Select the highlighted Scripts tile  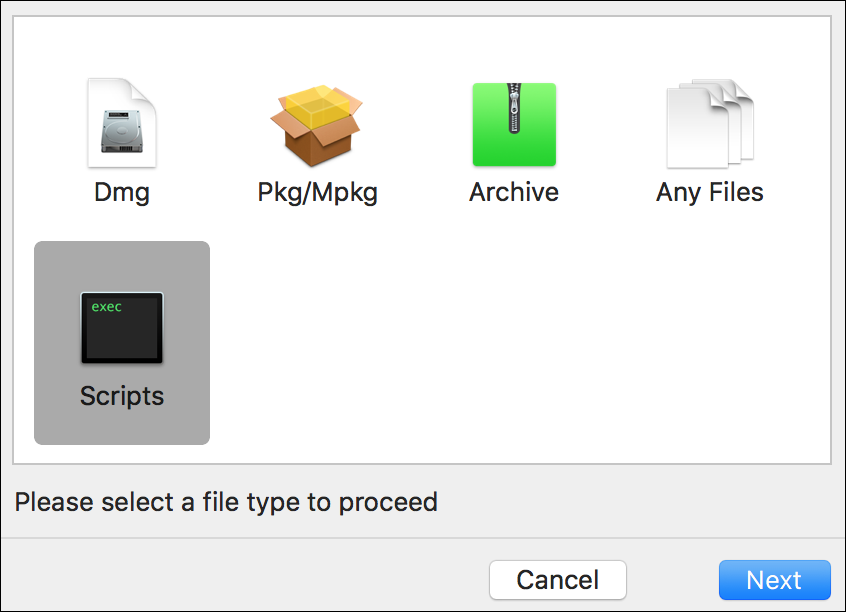pos(121,343)
